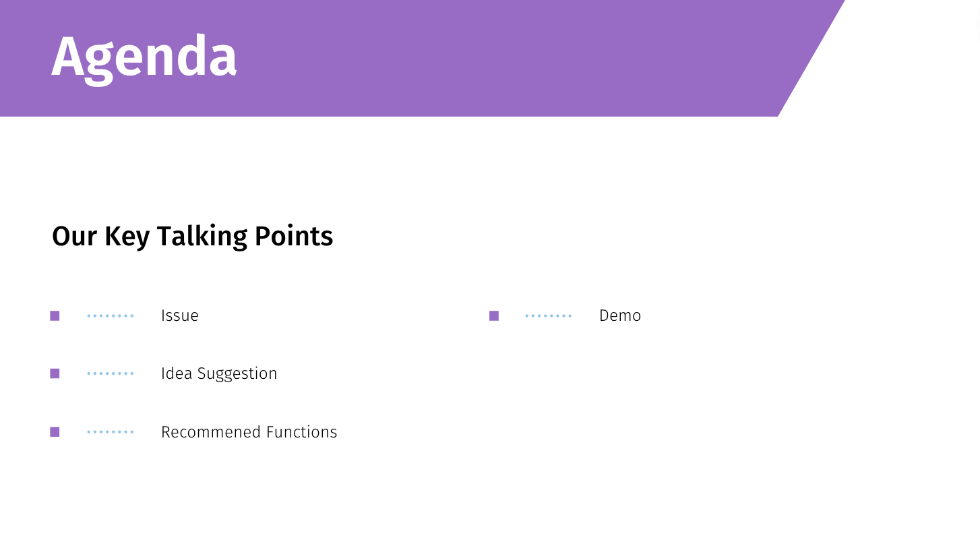Click the purple square bullet beside Issue

click(x=55, y=315)
